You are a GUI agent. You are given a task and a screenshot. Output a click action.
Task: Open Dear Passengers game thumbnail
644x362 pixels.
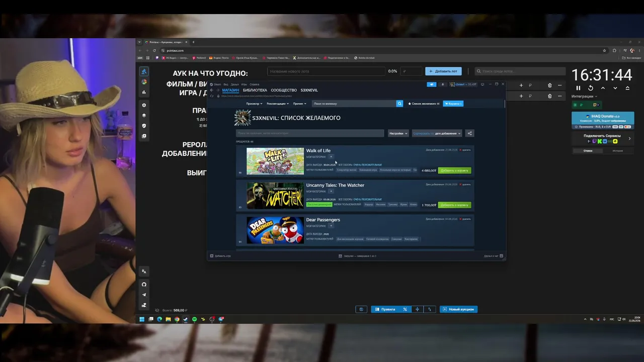275,230
